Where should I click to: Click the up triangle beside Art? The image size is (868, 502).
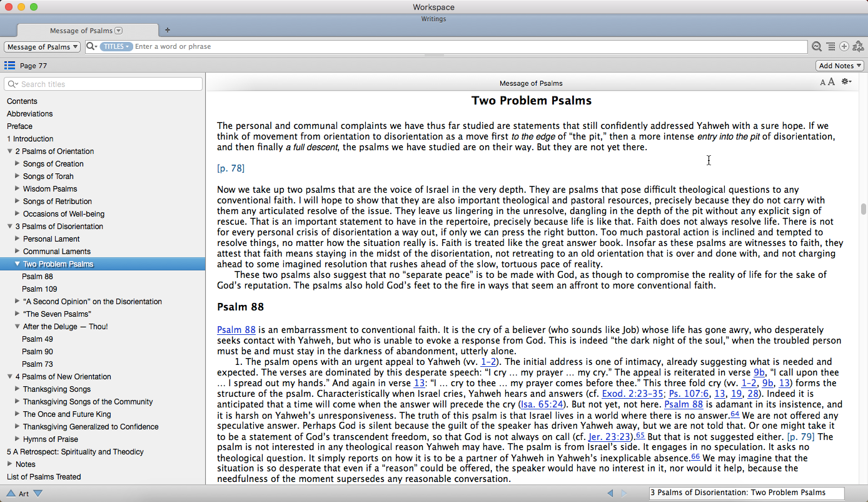pyautogui.click(x=11, y=493)
